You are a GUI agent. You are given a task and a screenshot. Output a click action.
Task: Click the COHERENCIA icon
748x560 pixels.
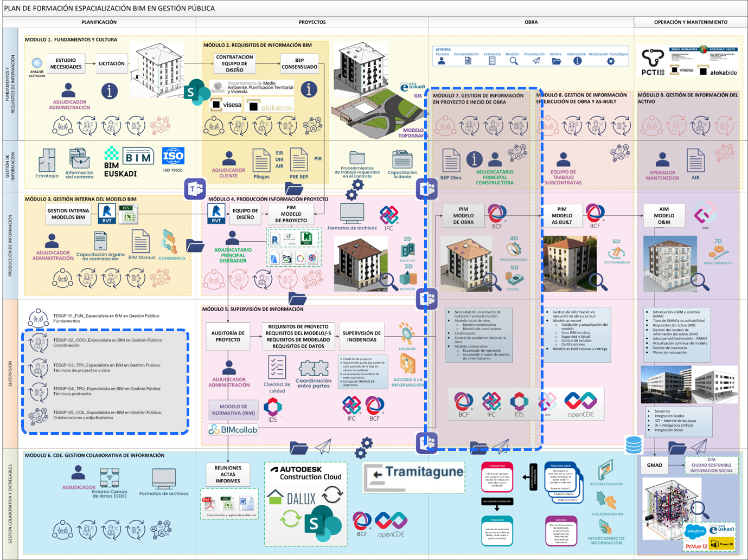tap(169, 242)
